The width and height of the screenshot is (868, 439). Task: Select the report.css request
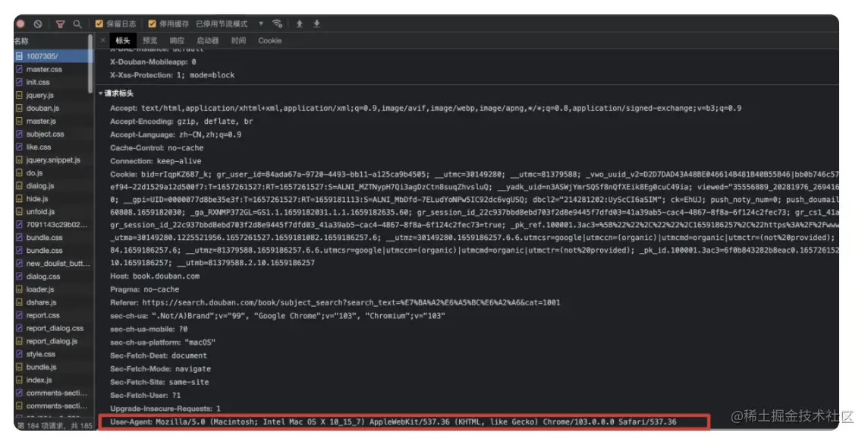pyautogui.click(x=52, y=315)
